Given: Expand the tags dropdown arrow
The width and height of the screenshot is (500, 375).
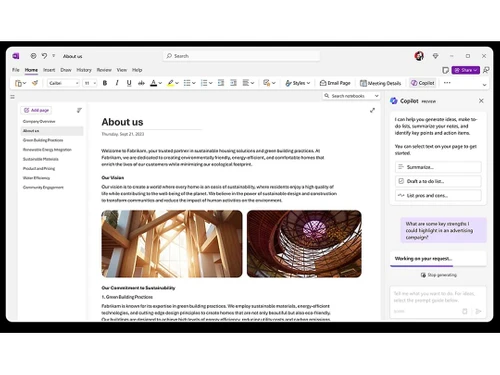Looking at the screenshot, I should (274, 83).
